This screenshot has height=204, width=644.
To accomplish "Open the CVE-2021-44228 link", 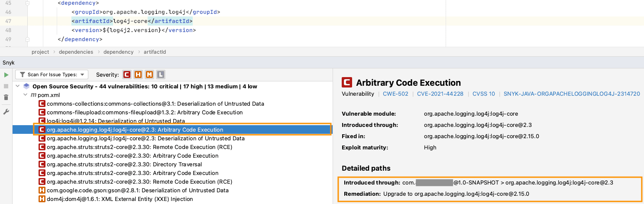I will point(440,94).
